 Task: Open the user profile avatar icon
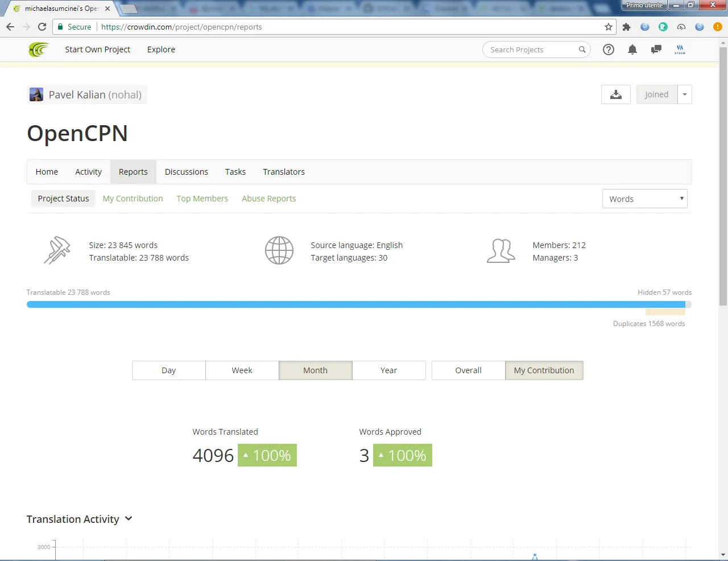tap(680, 49)
